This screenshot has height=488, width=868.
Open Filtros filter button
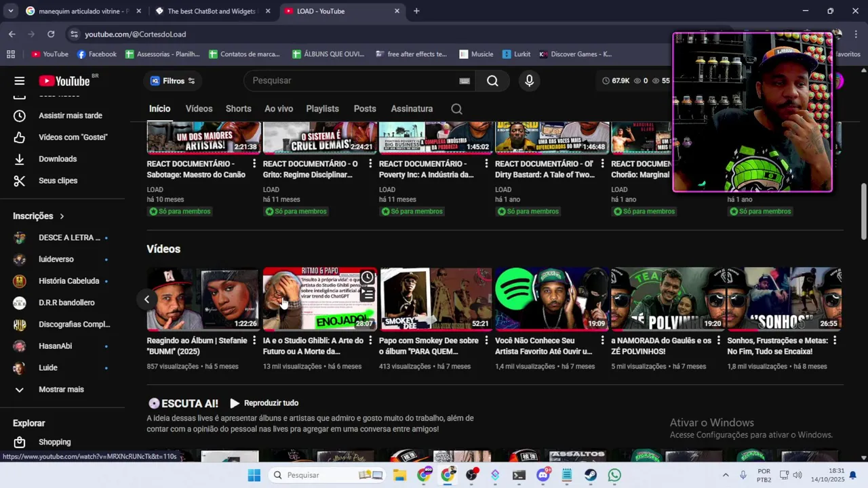click(x=173, y=81)
